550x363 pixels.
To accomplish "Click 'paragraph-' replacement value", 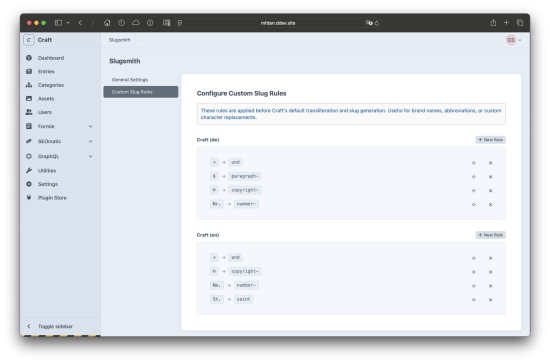I will 245,176.
